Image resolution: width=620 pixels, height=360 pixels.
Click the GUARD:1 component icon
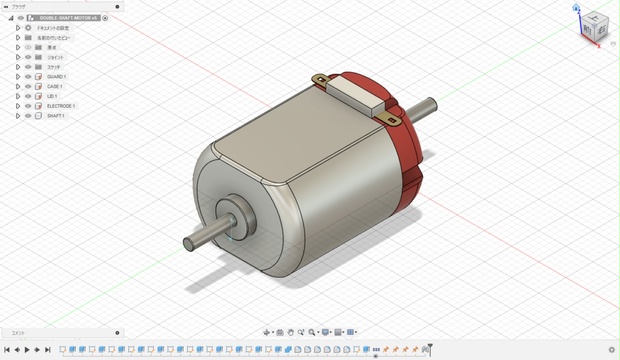pyautogui.click(x=38, y=77)
